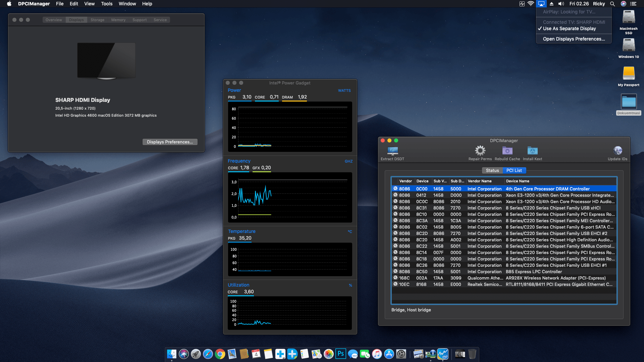This screenshot has height=362, width=644.
Task: Open Photoshop from the dock
Action: click(341, 354)
